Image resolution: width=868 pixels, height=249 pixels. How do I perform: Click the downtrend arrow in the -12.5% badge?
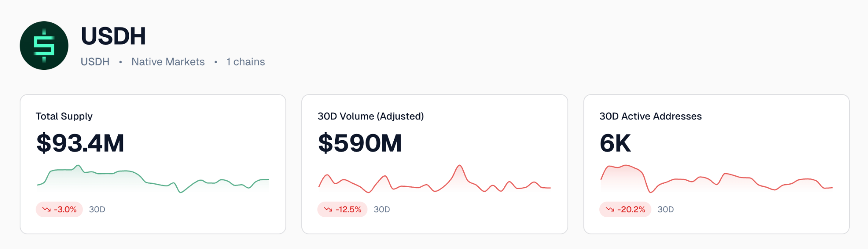click(x=328, y=209)
